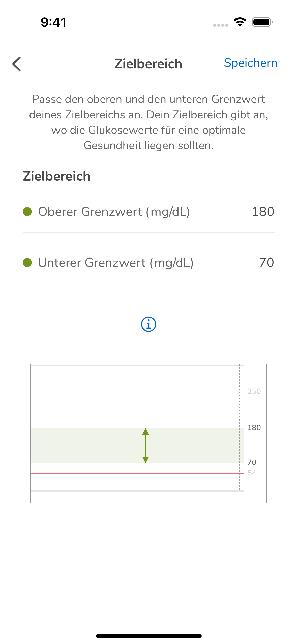Image resolution: width=297 pixels, height=644 pixels.
Task: Edit the upper limit value 180
Action: pyautogui.click(x=263, y=212)
